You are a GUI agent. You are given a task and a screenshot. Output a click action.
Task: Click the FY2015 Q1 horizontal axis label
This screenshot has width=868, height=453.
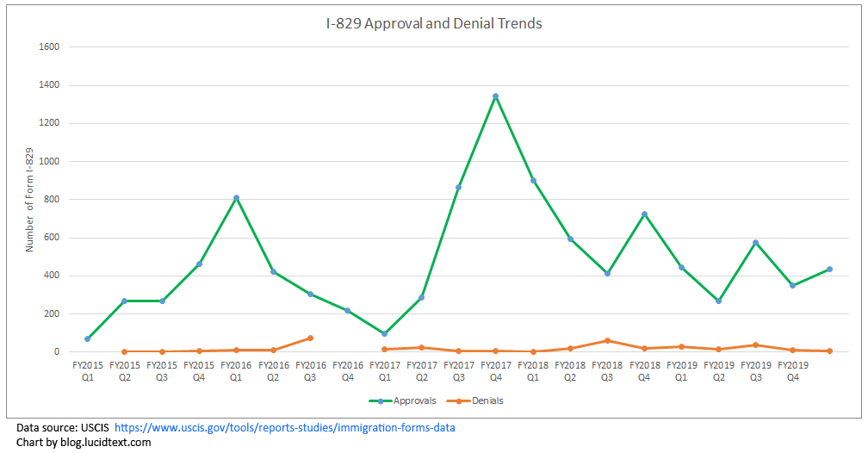tap(87, 370)
